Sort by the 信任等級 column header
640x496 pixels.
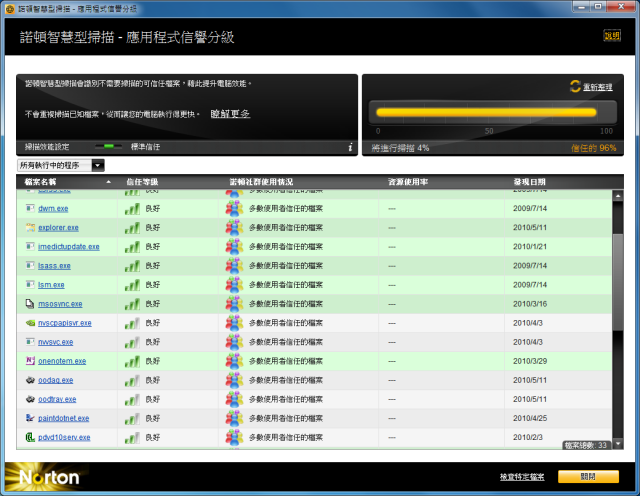[x=142, y=182]
